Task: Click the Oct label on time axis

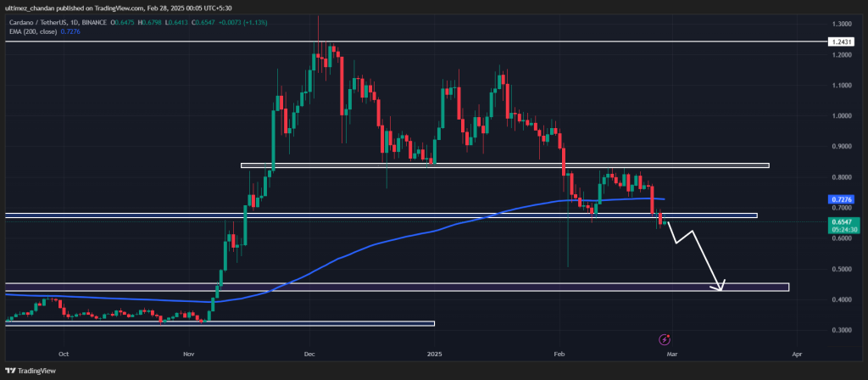Action: [x=63, y=353]
